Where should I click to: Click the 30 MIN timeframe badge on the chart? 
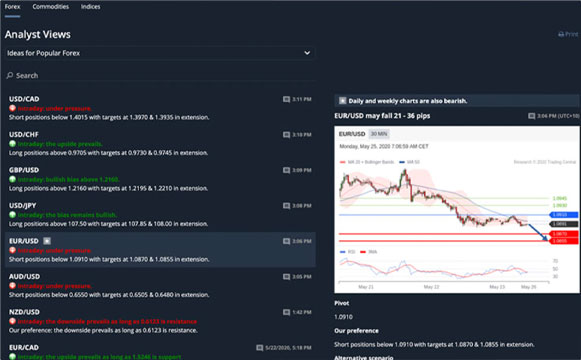coord(379,134)
